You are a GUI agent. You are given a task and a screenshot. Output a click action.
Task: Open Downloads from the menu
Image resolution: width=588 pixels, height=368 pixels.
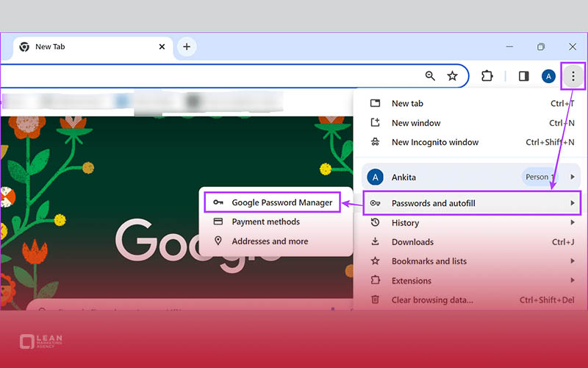pyautogui.click(x=412, y=241)
